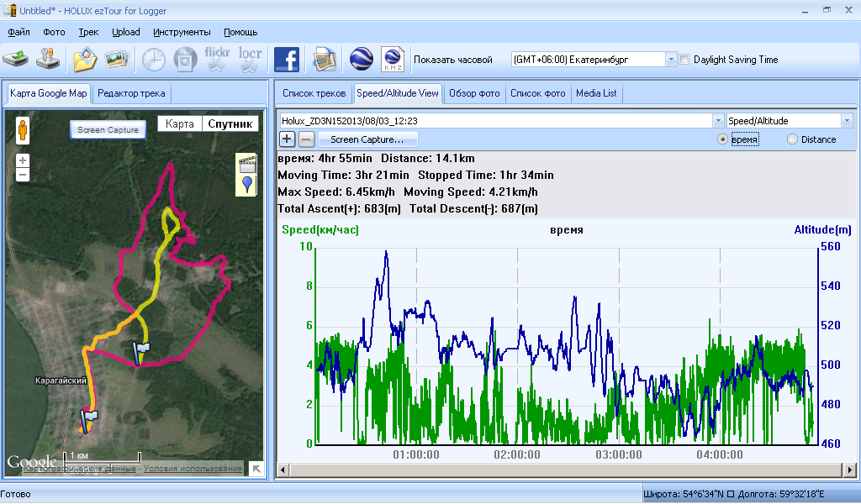
Task: Click the locr upload icon
Action: 250,60
